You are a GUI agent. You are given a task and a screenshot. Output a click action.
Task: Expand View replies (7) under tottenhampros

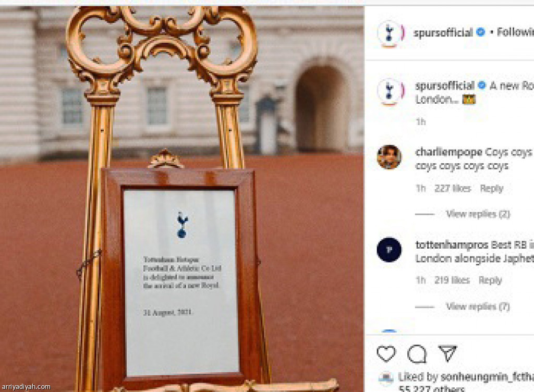[x=478, y=307]
